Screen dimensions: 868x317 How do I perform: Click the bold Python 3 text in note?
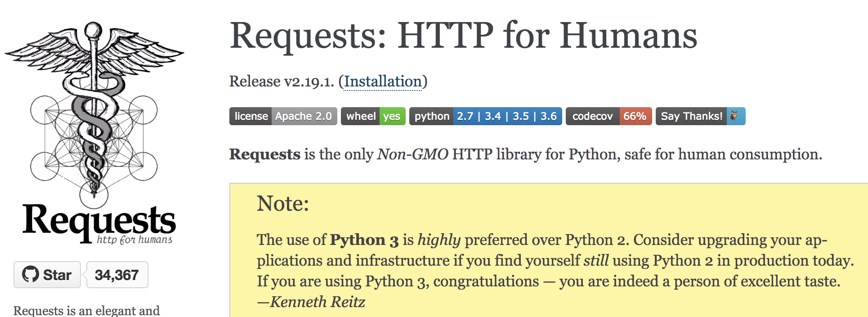pyautogui.click(x=364, y=240)
